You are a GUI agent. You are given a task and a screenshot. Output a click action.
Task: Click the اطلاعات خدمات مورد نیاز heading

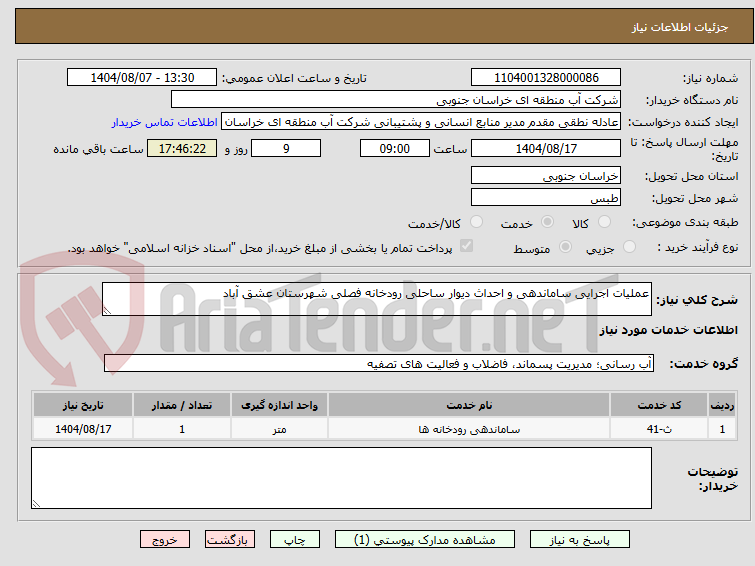(668, 330)
